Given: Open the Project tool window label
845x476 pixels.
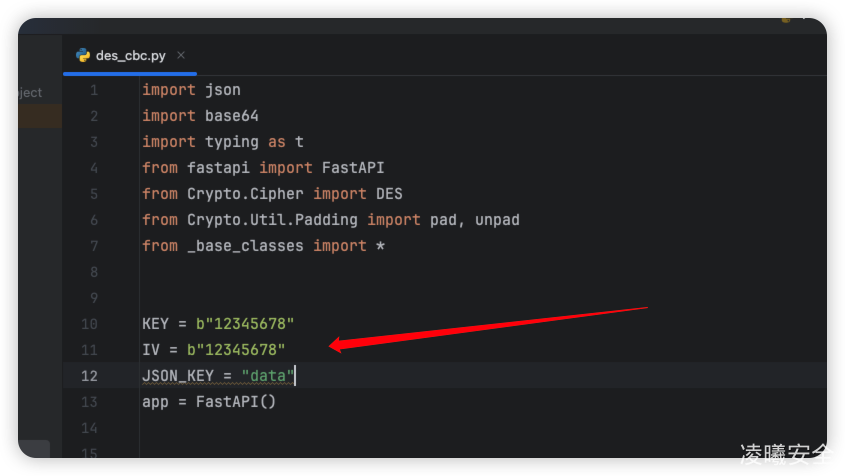Looking at the screenshot, I should 30,93.
